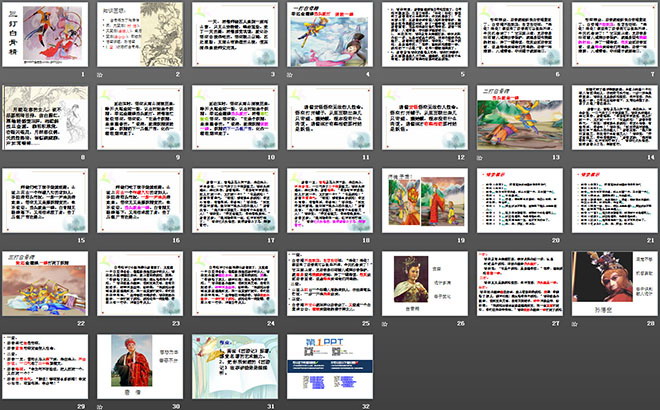Preview animation using star icon under slide 4
This screenshot has height=410, width=660.
(x=290, y=75)
